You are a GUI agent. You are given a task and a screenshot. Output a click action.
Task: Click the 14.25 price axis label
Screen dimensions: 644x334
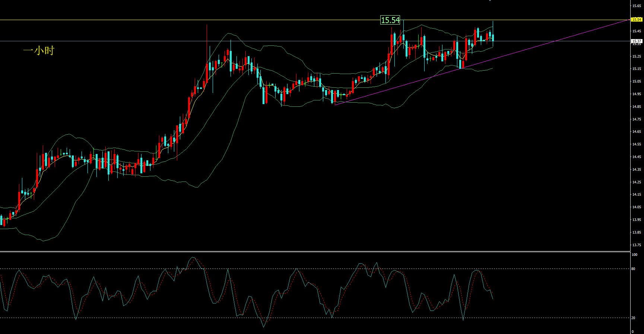click(637, 182)
